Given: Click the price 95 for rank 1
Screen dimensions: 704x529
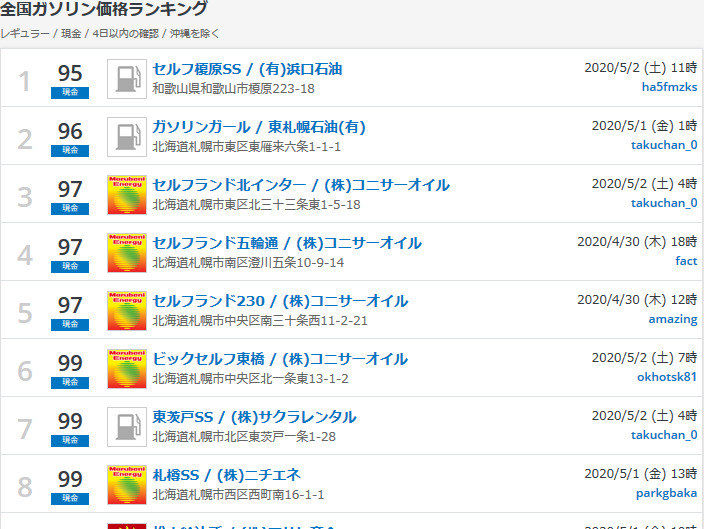Looking at the screenshot, I should 70,73.
